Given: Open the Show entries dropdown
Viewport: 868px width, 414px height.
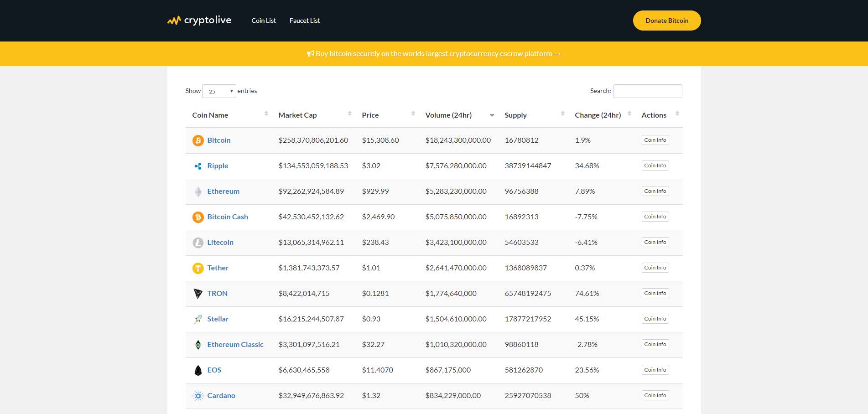Looking at the screenshot, I should pyautogui.click(x=219, y=91).
